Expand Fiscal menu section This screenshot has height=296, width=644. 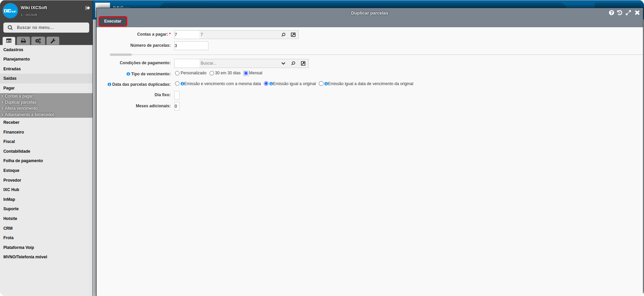pos(46,142)
